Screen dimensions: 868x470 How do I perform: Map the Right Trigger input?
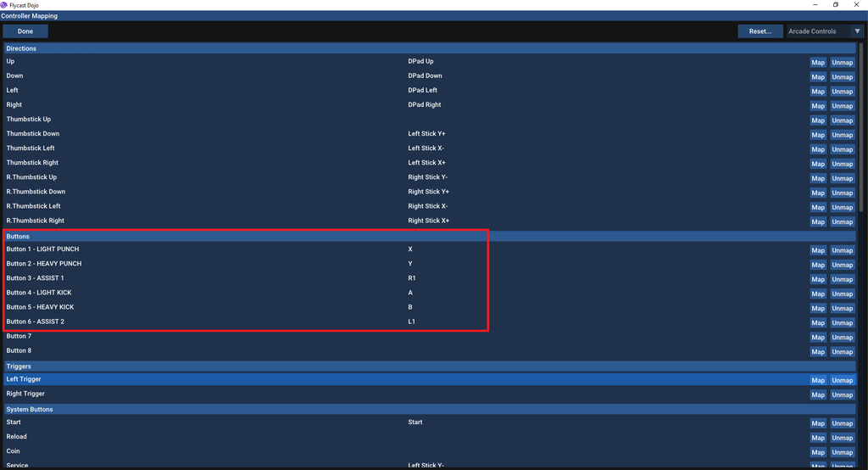pos(817,394)
